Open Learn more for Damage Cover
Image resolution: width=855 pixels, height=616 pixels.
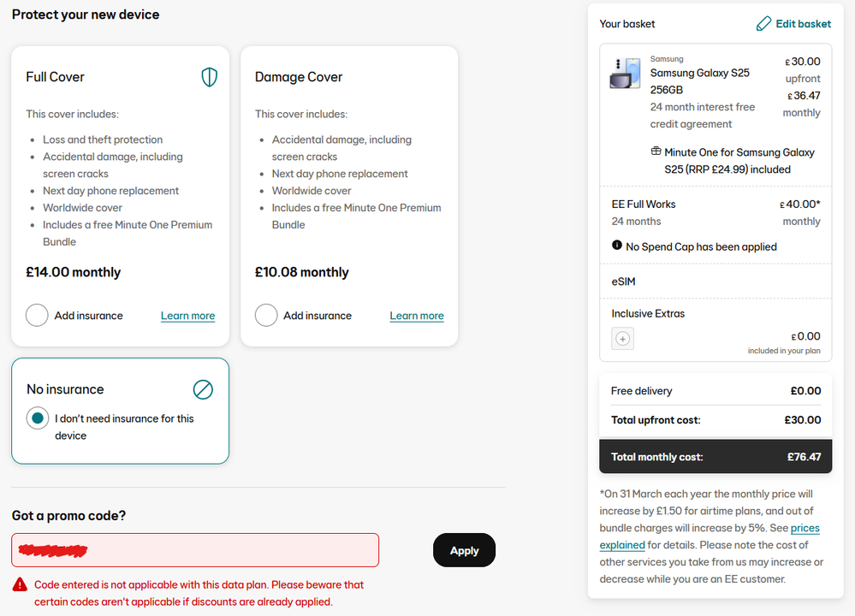coord(417,316)
